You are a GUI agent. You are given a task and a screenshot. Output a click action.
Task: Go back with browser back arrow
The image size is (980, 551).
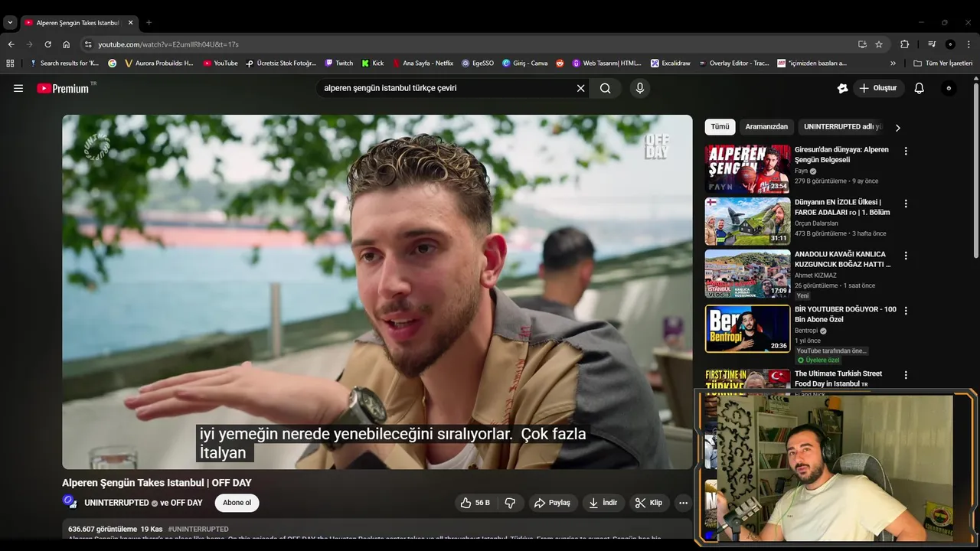tap(11, 44)
